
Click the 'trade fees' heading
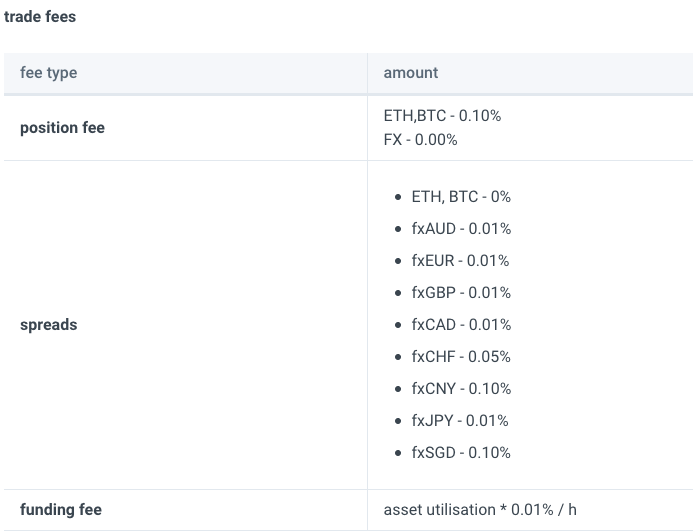pyautogui.click(x=40, y=17)
